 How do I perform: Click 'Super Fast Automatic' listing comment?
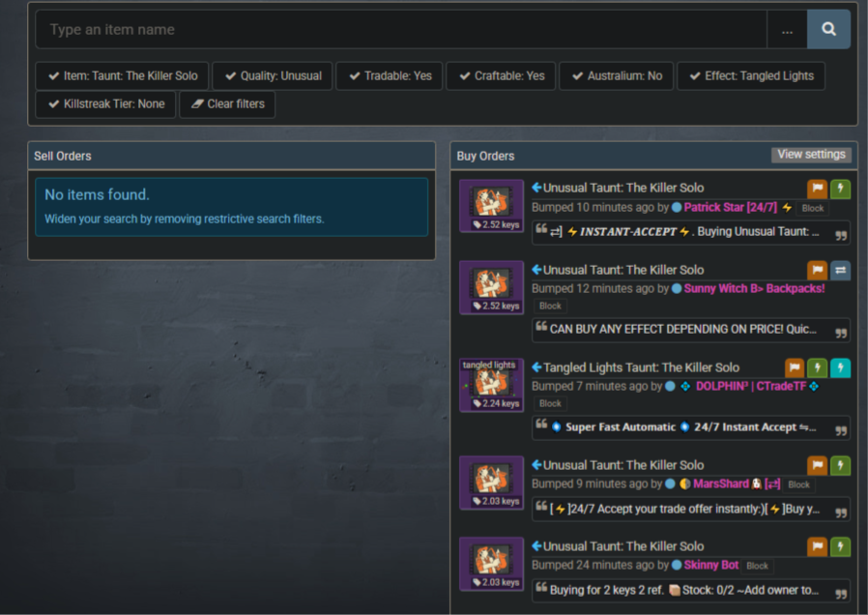(691, 427)
